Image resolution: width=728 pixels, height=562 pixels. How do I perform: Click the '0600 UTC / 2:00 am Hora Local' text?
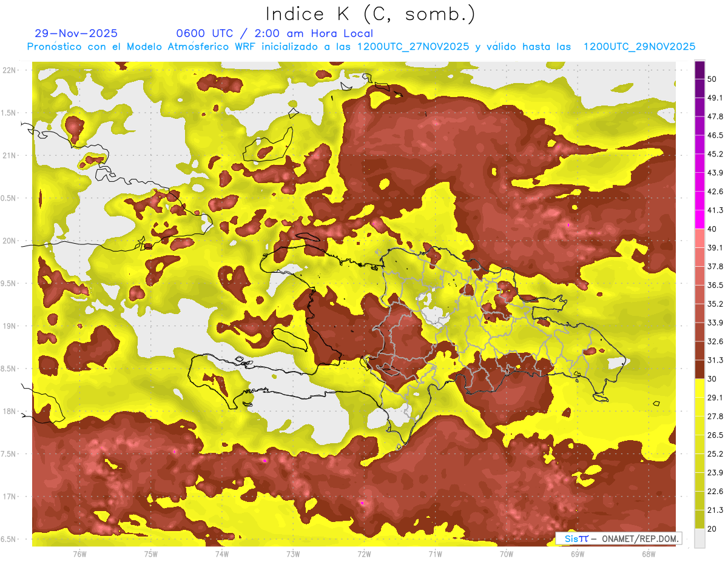pyautogui.click(x=274, y=33)
